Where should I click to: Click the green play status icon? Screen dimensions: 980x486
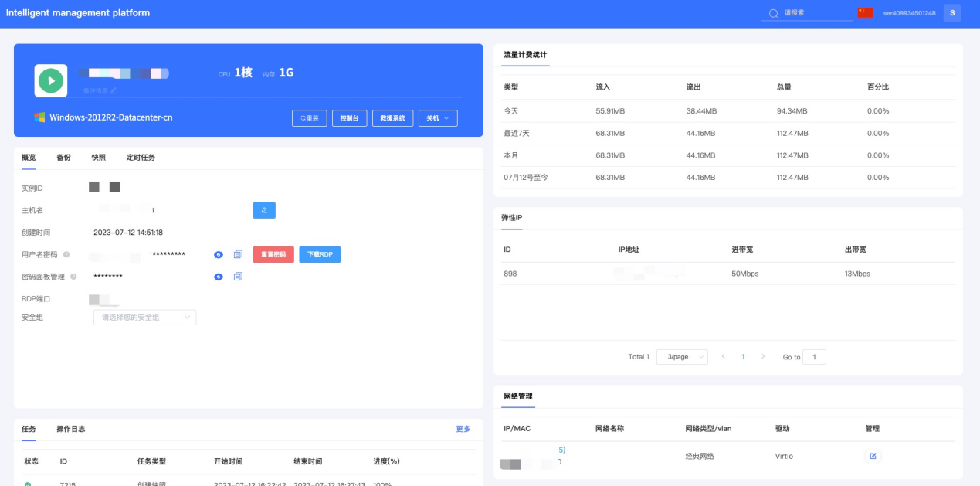coord(50,80)
